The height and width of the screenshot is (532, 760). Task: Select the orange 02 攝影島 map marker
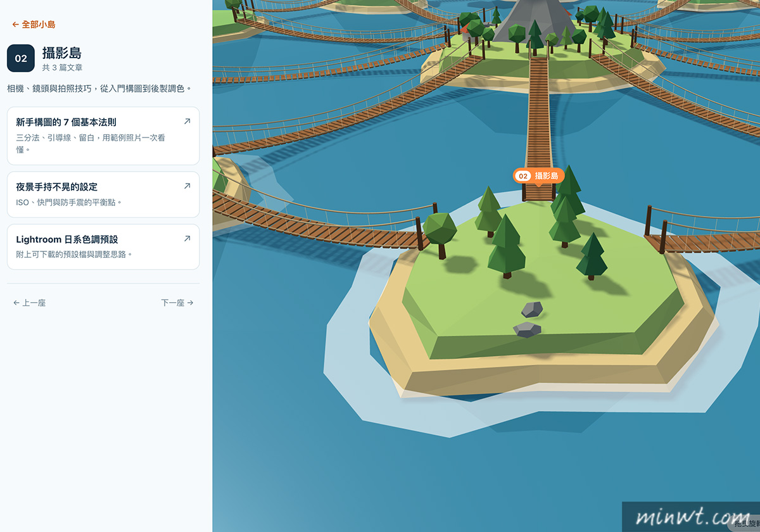click(x=538, y=176)
